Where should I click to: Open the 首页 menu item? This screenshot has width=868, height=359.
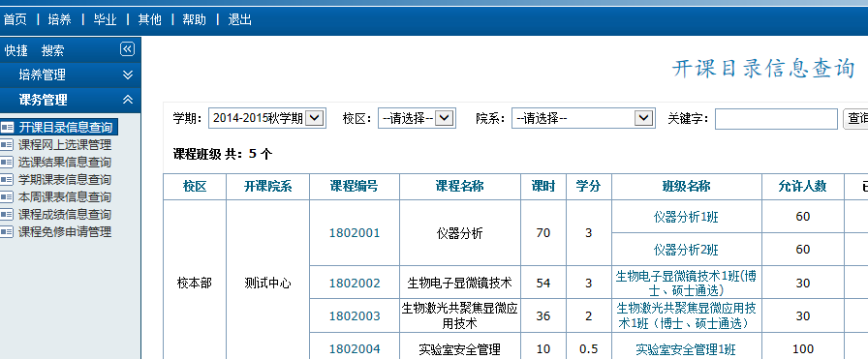click(15, 20)
